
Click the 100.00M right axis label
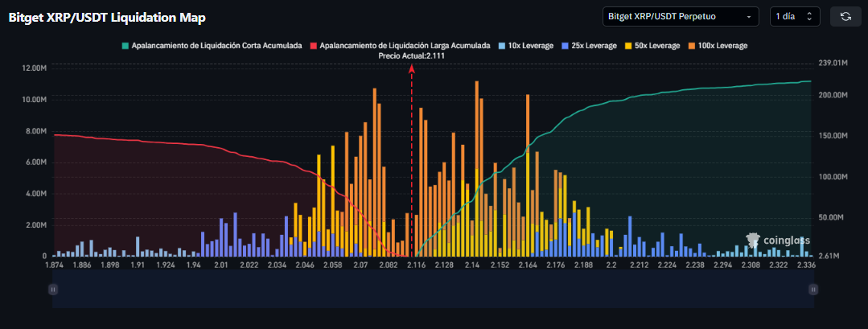pos(833,177)
